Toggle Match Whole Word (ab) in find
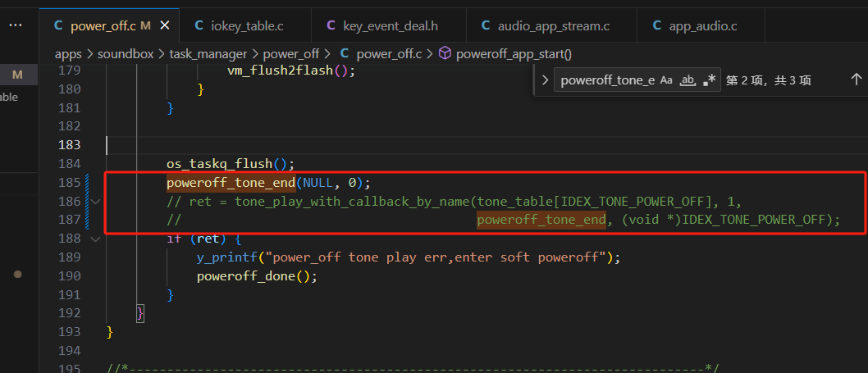Viewport: 868px width, 373px height. [688, 80]
